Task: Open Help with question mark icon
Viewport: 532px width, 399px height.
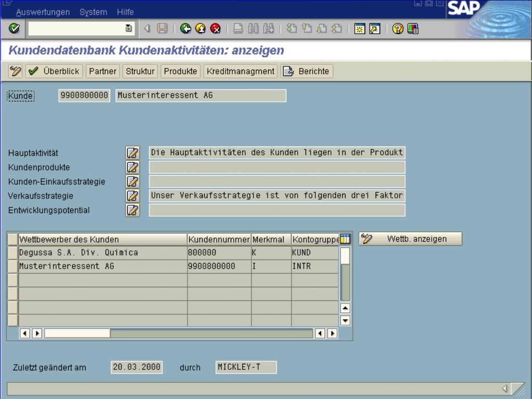Action: [x=397, y=29]
